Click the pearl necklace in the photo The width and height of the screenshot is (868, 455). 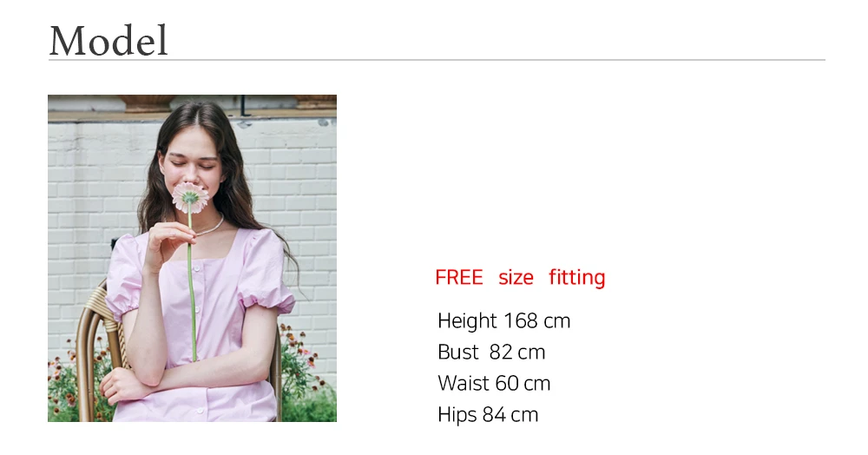[x=212, y=227]
